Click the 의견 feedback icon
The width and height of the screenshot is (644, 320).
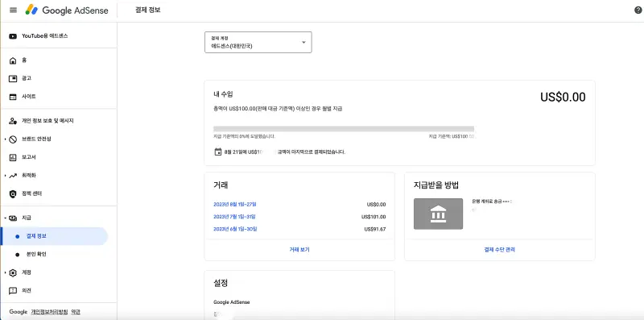[x=13, y=291]
